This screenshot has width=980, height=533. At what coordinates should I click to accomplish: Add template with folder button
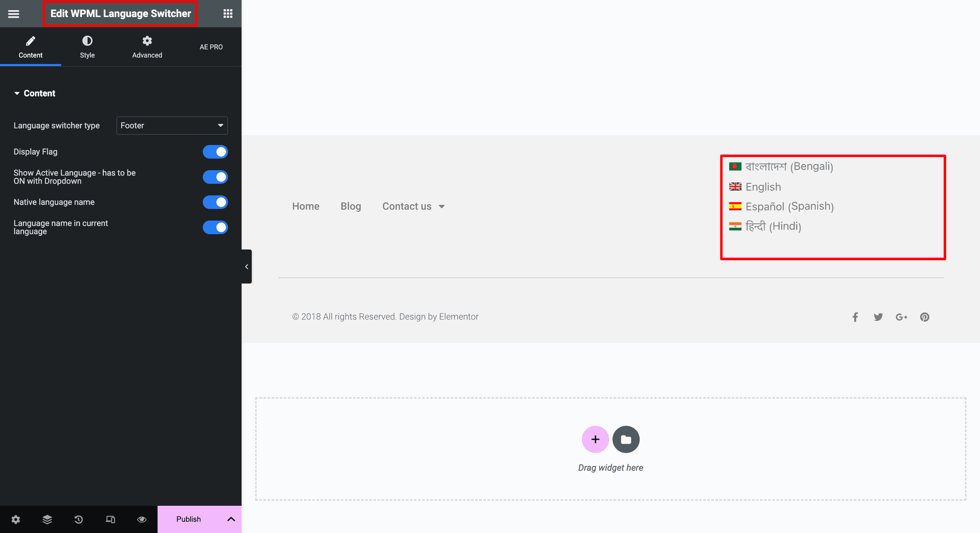(x=626, y=439)
